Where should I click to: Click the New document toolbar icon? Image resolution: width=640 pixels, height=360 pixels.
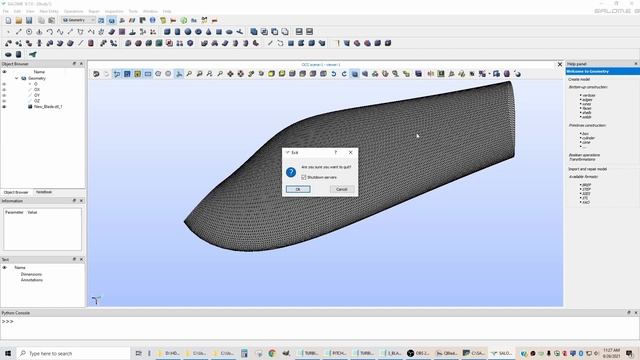[x=8, y=20]
